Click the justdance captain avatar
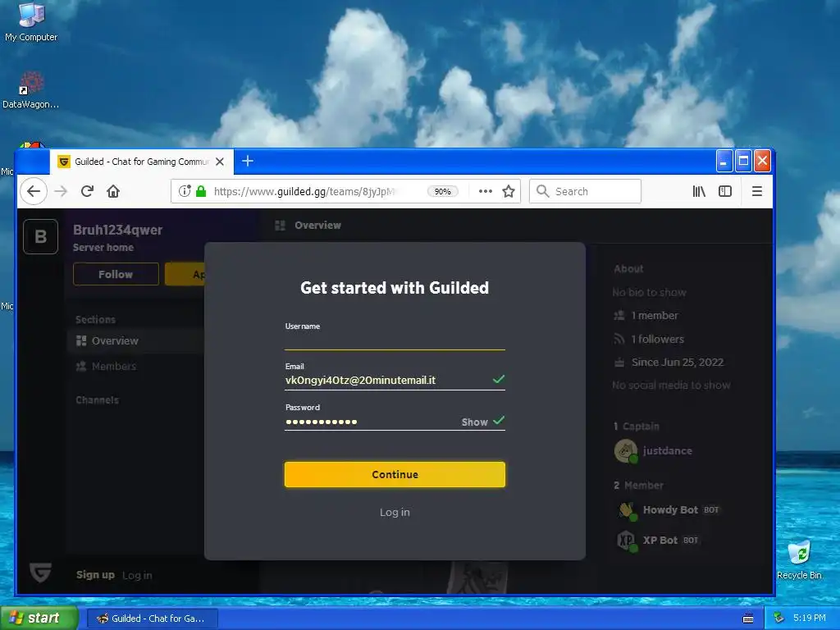This screenshot has height=630, width=840. coord(625,450)
